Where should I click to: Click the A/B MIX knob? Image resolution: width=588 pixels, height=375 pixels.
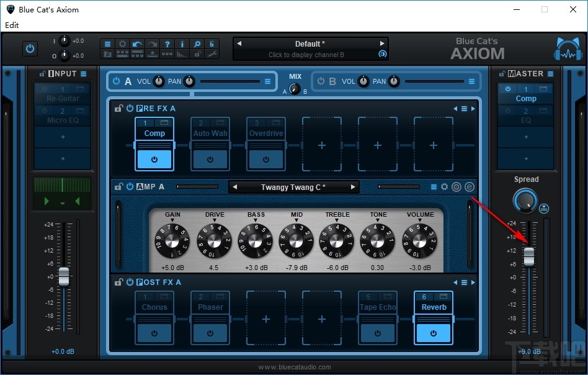295,89
